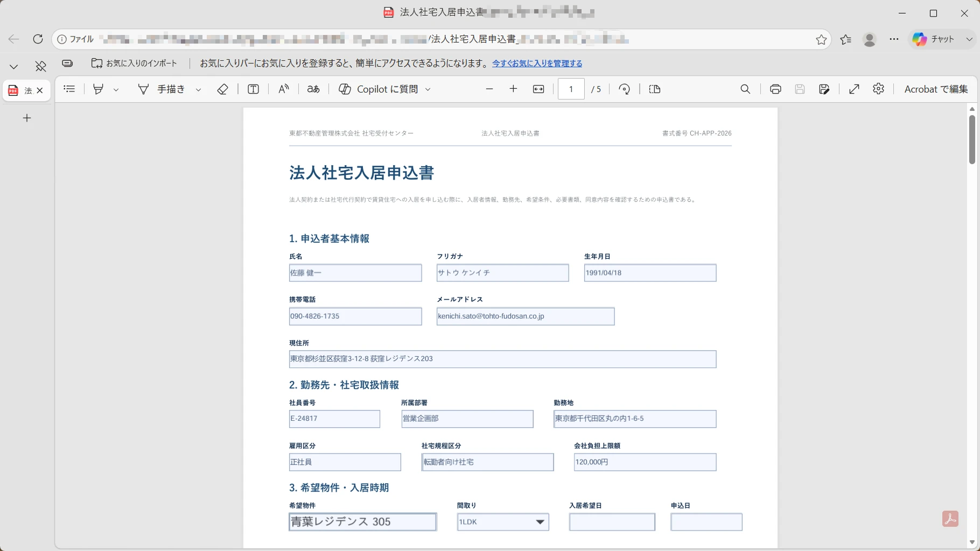Select the eraser tool

click(x=222, y=89)
